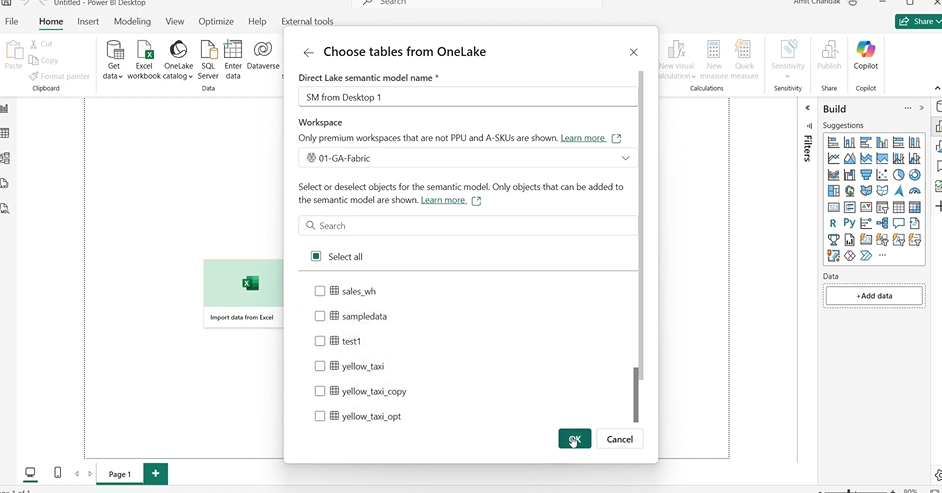
Task: Insert an R script visual
Action: tap(833, 223)
